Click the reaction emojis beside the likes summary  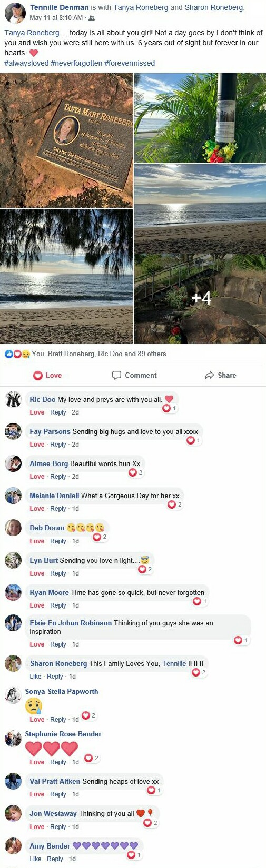[x=17, y=354]
